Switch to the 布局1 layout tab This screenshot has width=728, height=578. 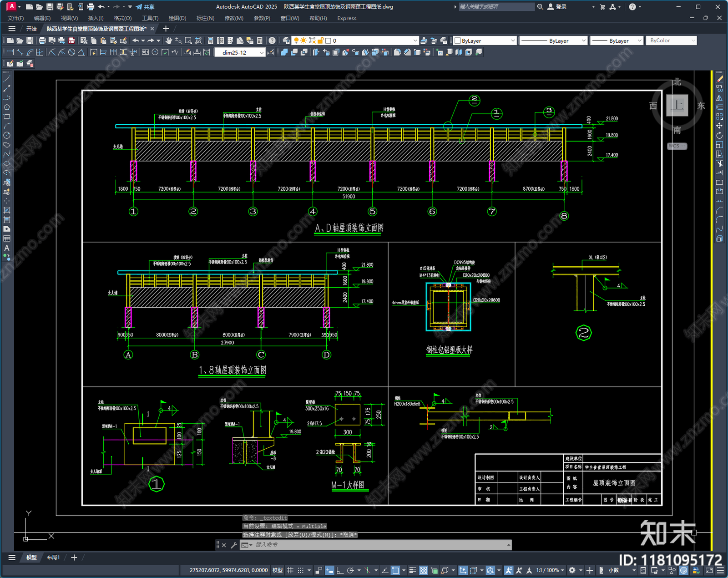(53, 558)
